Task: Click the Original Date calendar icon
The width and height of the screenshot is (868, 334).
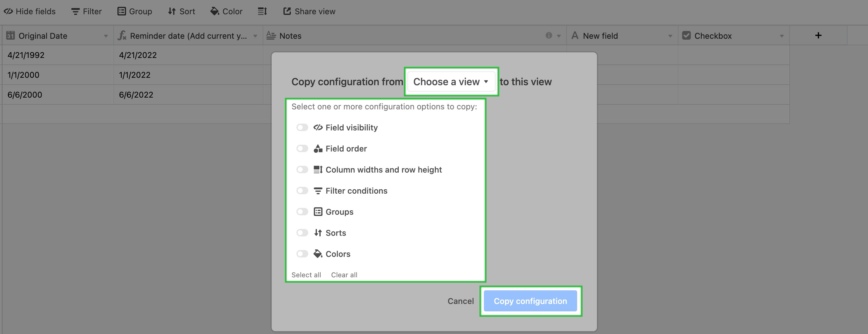Action: (11, 35)
